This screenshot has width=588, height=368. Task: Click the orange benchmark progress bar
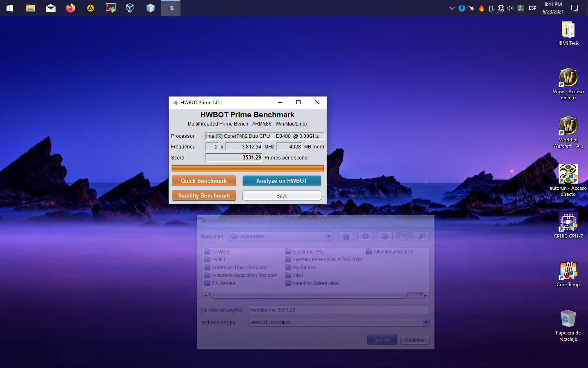[248, 168]
